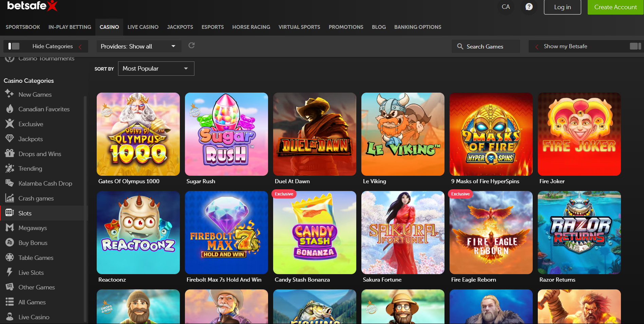Click the help question mark icon
This screenshot has height=324, width=644.
(529, 7)
